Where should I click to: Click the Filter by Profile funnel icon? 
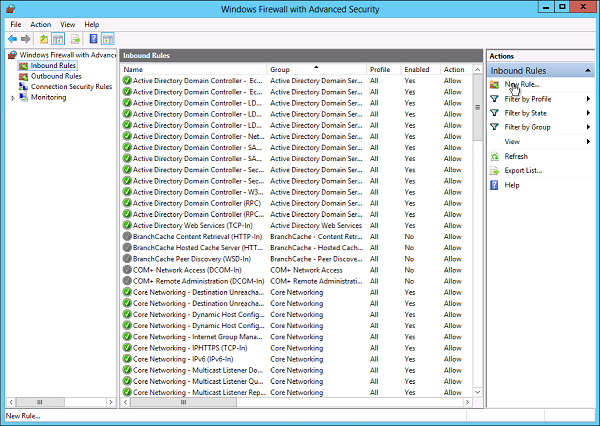tap(494, 99)
